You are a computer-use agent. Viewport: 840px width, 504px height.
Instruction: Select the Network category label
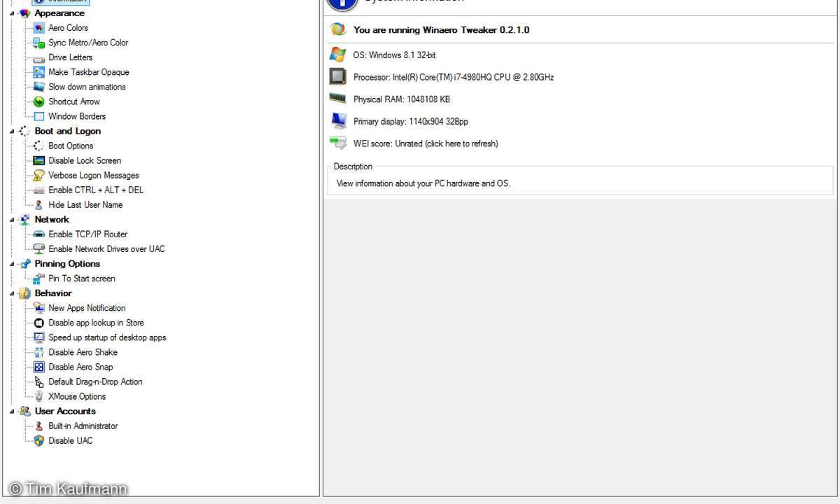[x=52, y=219]
